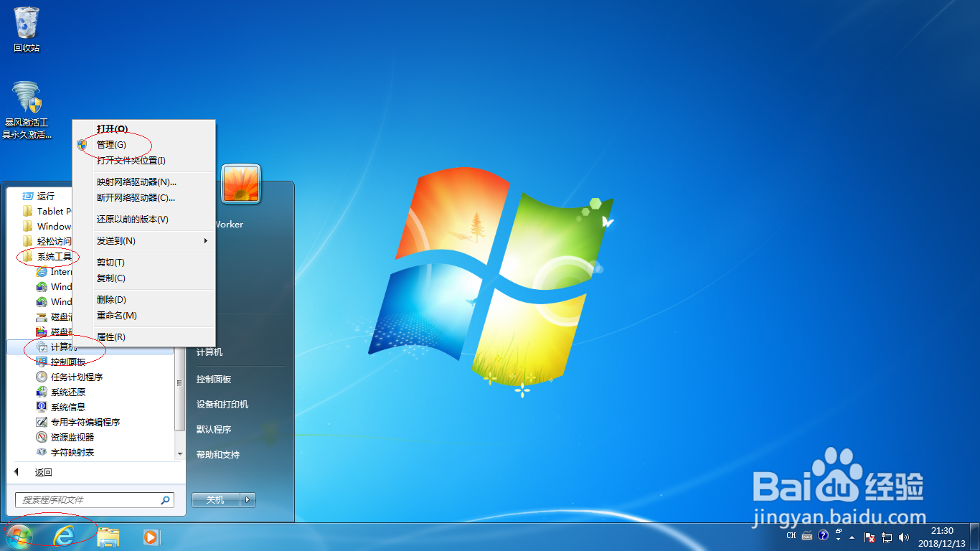The height and width of the screenshot is (551, 980).
Task: Choose 重命名(M) Rename in context menu
Action: click(x=144, y=315)
